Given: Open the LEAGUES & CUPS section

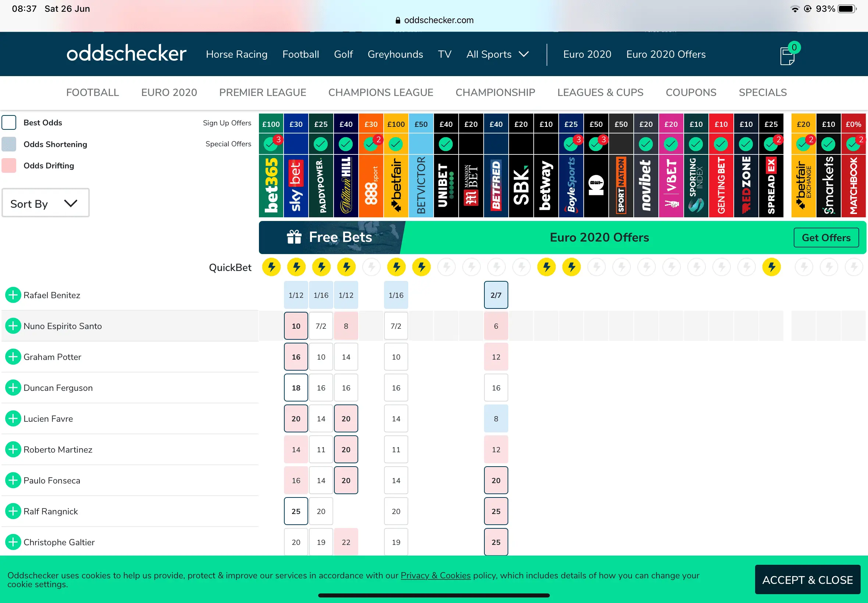Looking at the screenshot, I should [x=600, y=93].
